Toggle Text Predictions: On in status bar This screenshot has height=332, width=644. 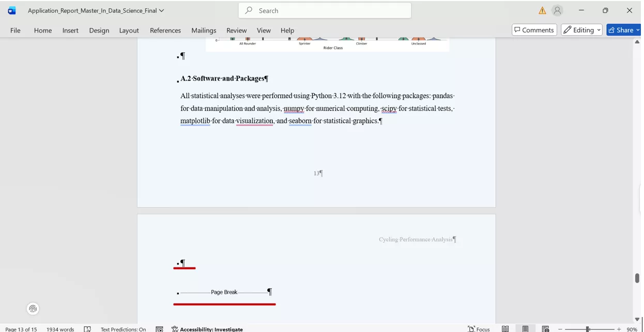123,329
